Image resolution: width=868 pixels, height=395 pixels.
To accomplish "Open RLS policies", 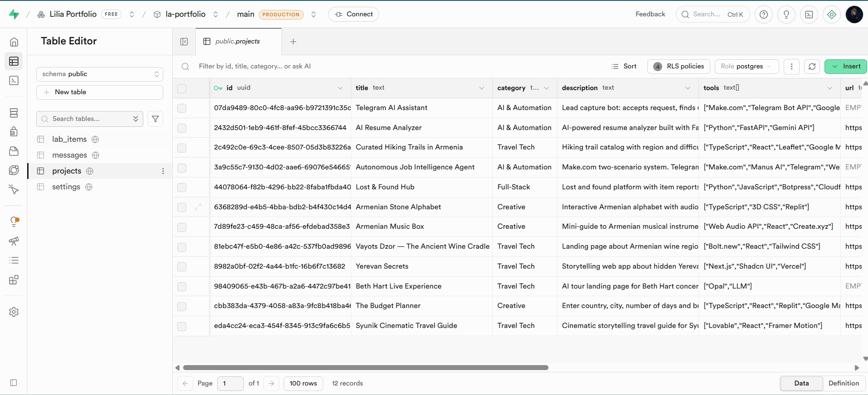I will click(x=679, y=67).
